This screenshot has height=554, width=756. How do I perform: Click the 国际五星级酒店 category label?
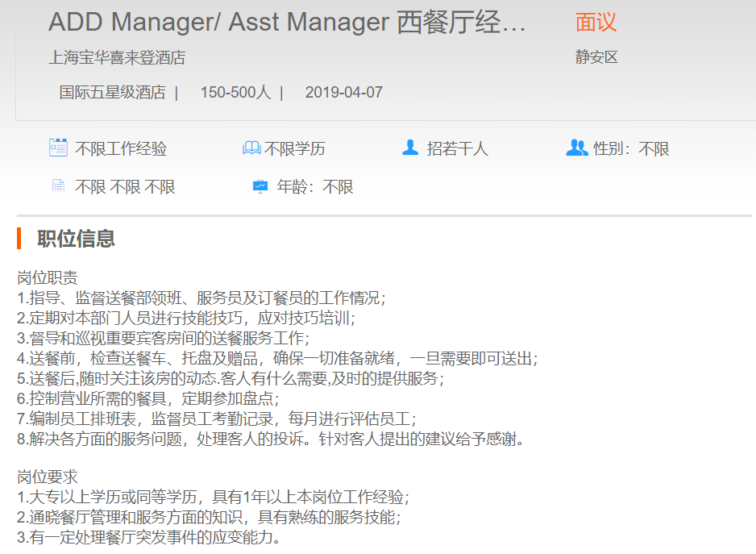112,92
